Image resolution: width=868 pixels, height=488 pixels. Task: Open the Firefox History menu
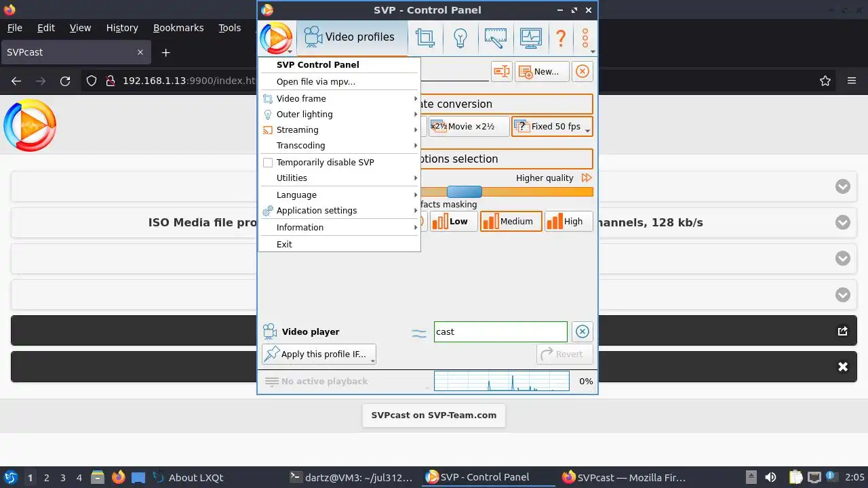(122, 28)
